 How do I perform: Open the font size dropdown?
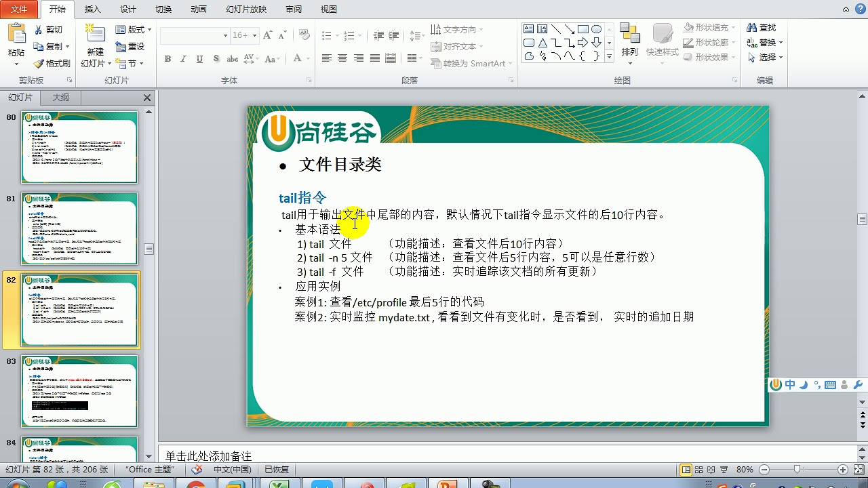pyautogui.click(x=255, y=35)
